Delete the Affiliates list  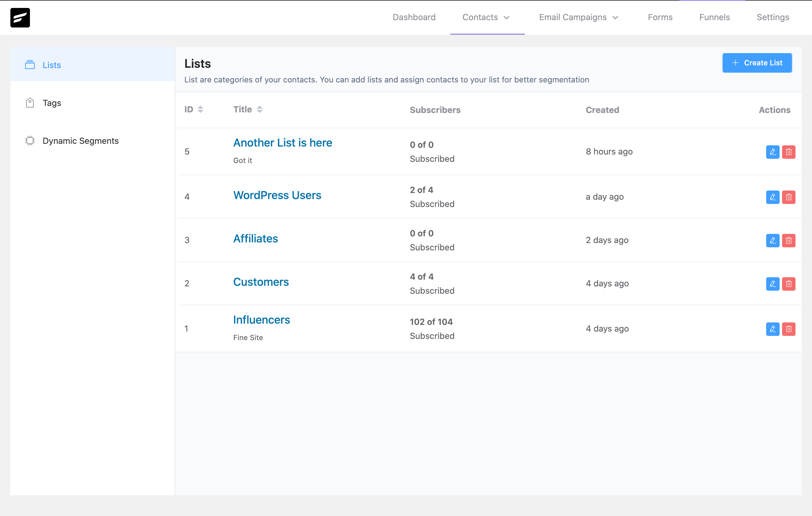tap(788, 240)
